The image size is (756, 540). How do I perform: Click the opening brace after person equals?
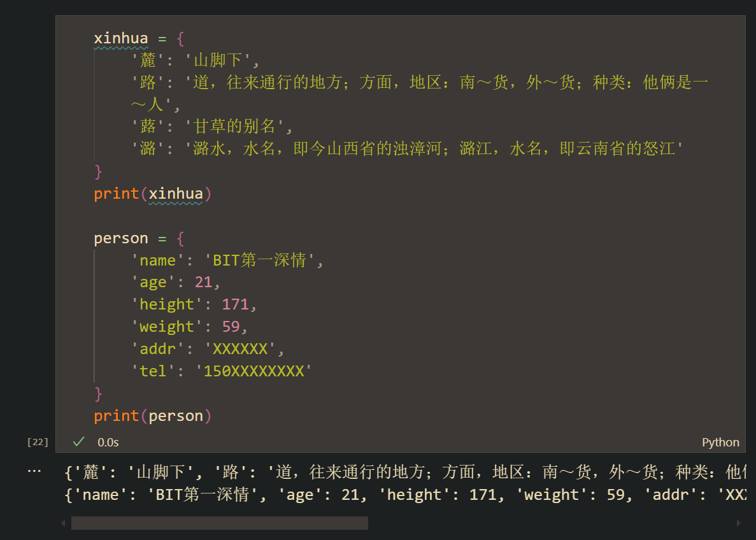(x=180, y=238)
